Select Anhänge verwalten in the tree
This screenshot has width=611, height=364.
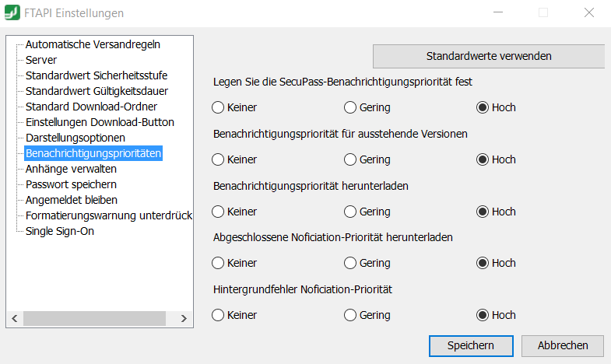pyautogui.click(x=71, y=169)
